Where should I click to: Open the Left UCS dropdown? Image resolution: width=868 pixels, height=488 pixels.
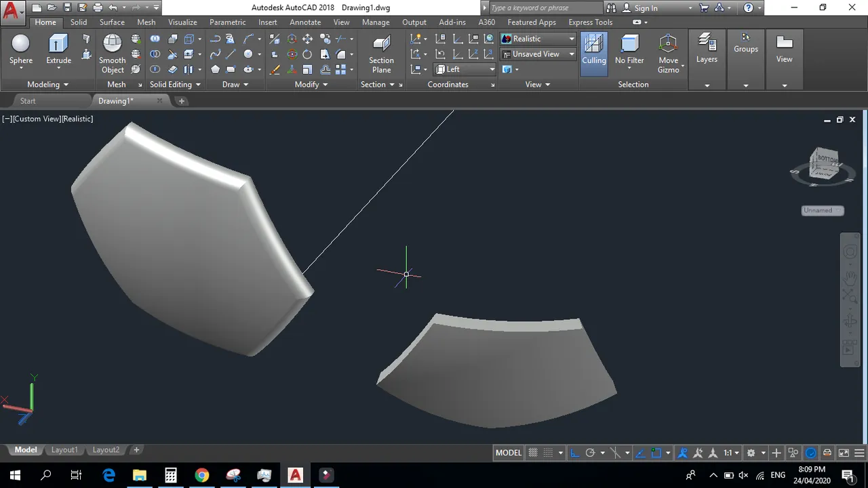(x=465, y=69)
